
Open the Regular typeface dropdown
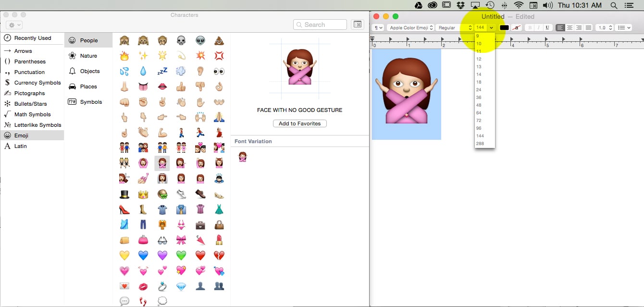click(455, 28)
